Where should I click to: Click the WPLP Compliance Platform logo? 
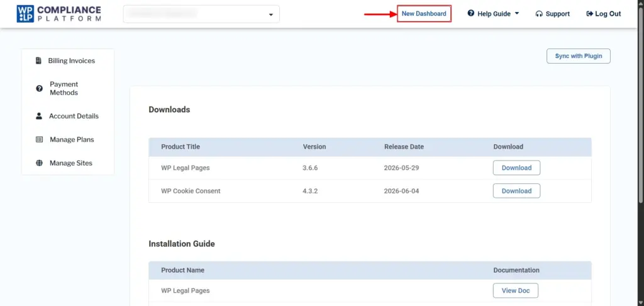pos(58,14)
